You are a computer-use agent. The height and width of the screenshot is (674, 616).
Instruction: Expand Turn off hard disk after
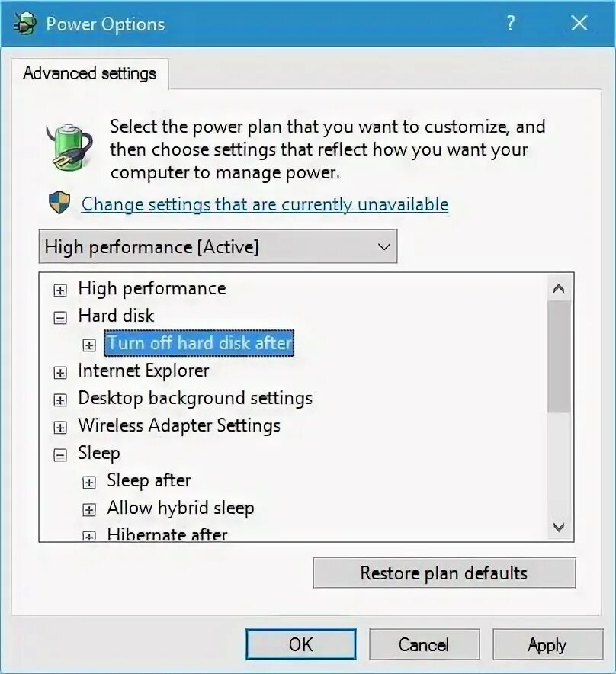(89, 345)
